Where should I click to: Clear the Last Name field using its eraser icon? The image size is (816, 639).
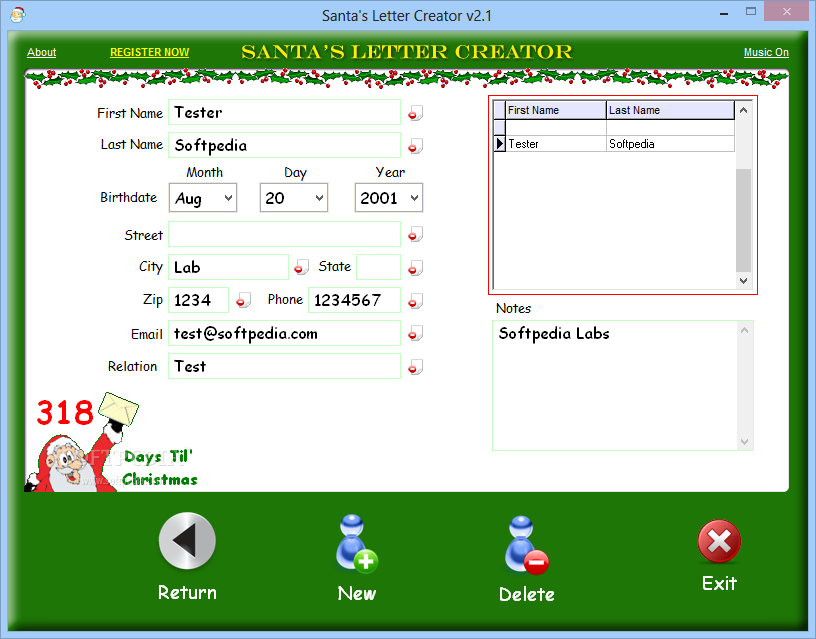(415, 146)
